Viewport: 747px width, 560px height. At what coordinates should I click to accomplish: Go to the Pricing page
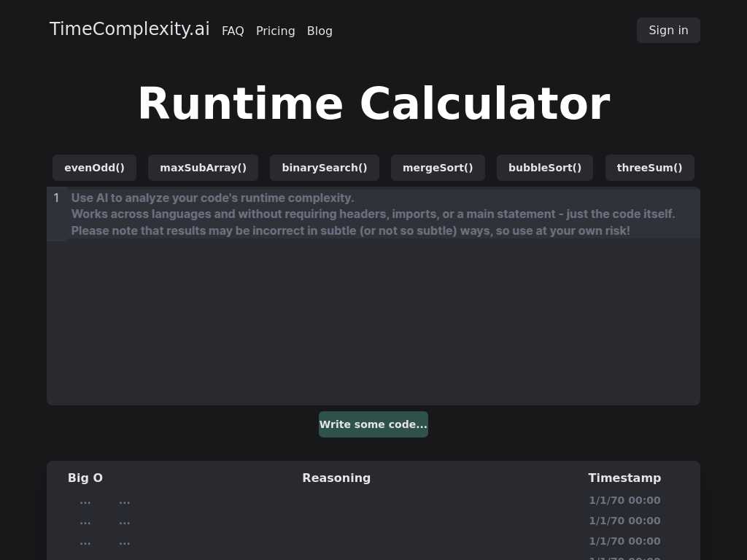pyautogui.click(x=275, y=31)
